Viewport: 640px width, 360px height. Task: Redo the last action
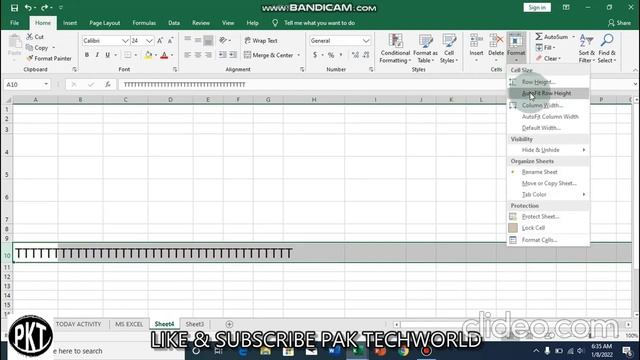(44, 8)
